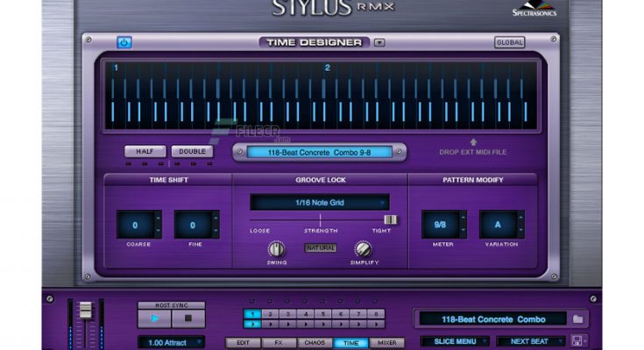Click the DOUBLE tempo button
This screenshot has height=350, width=644.
192,151
